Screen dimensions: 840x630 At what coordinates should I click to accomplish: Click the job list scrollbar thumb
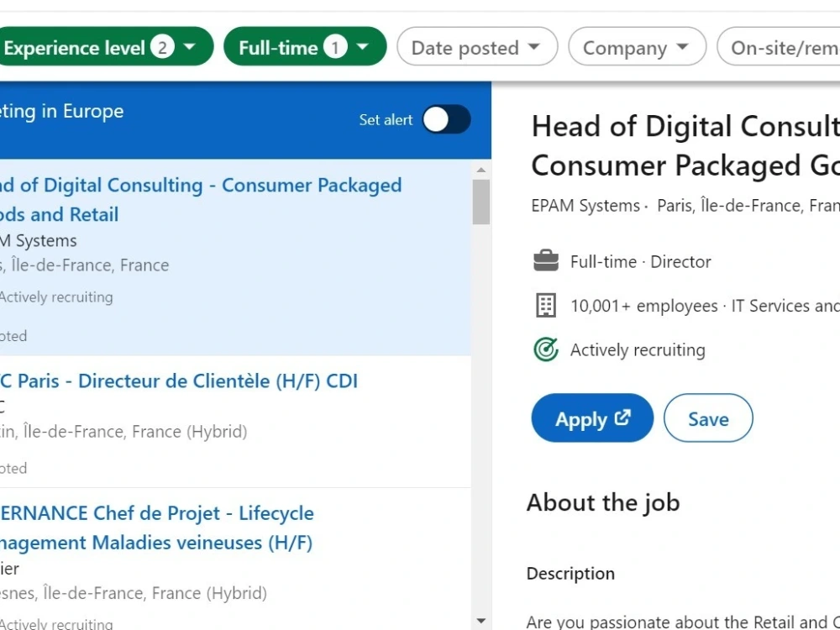(481, 202)
